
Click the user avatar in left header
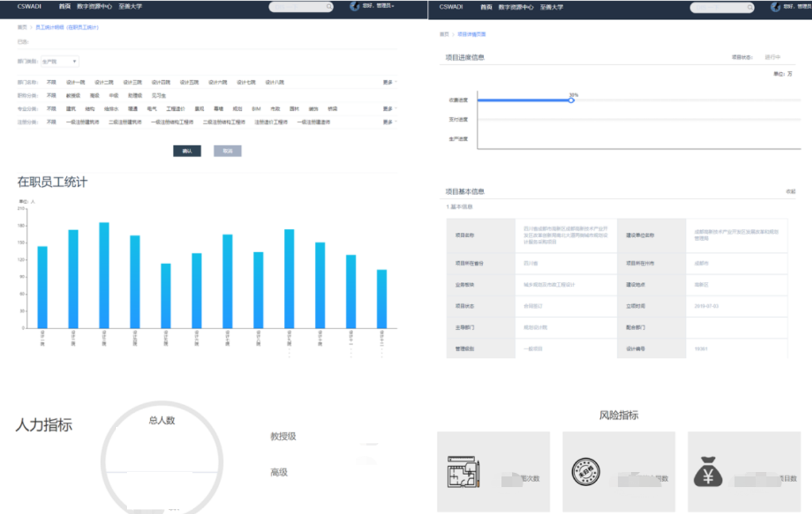pos(354,6)
